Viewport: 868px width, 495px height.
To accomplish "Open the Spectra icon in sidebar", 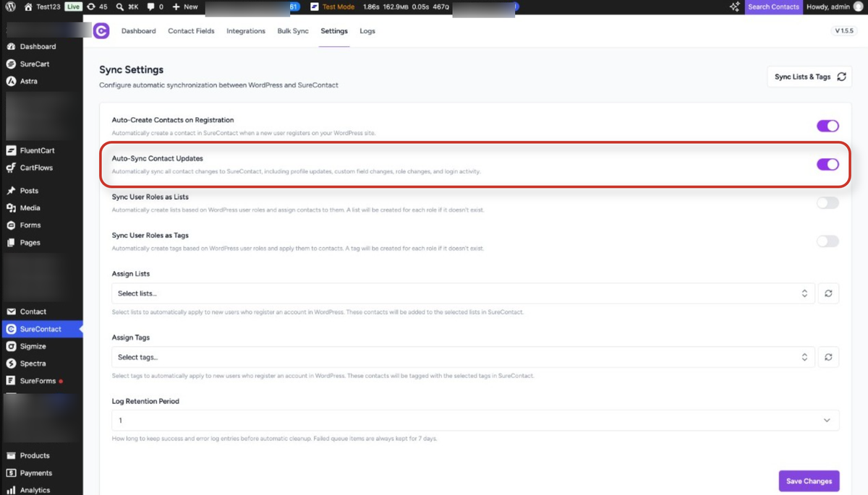I will [11, 363].
